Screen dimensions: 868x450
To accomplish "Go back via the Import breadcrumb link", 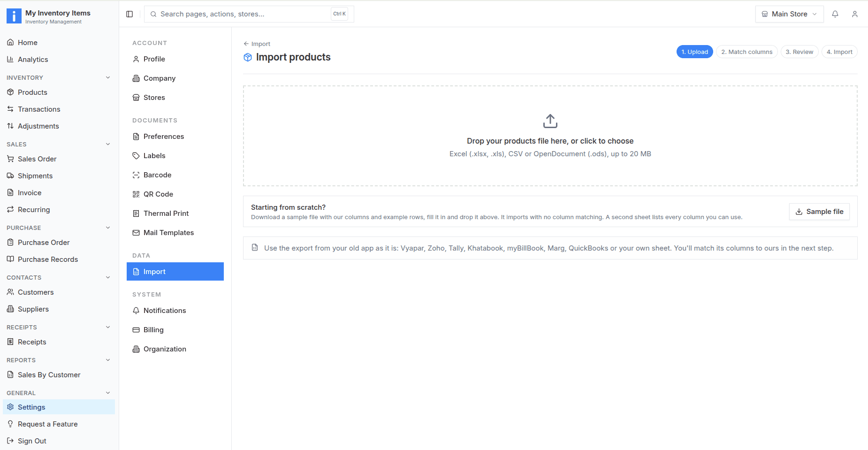I will click(257, 44).
